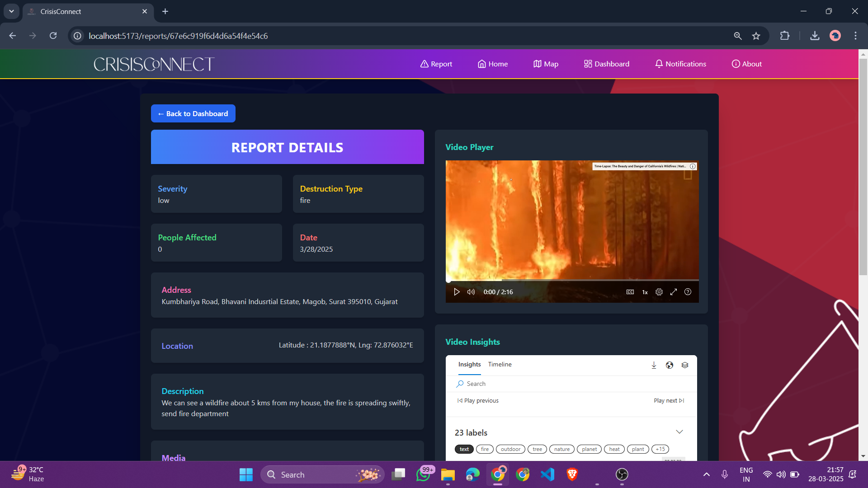Click Play next in insights
The width and height of the screenshot is (868, 488).
pos(669,401)
